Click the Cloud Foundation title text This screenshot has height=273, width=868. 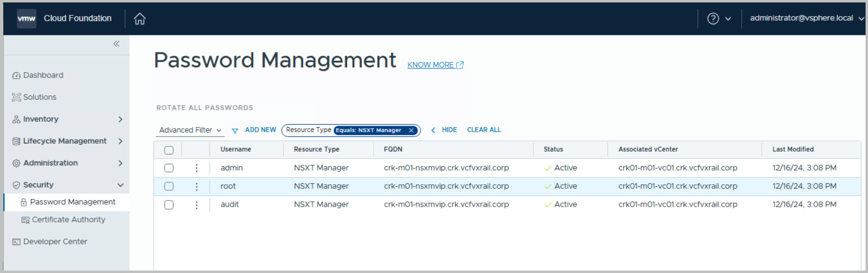(x=78, y=19)
